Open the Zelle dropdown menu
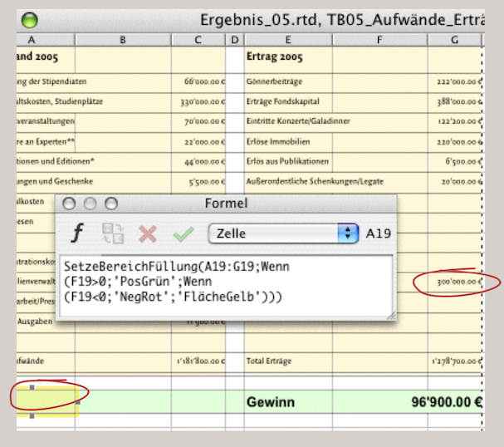This screenshot has width=504, height=447. pos(282,233)
